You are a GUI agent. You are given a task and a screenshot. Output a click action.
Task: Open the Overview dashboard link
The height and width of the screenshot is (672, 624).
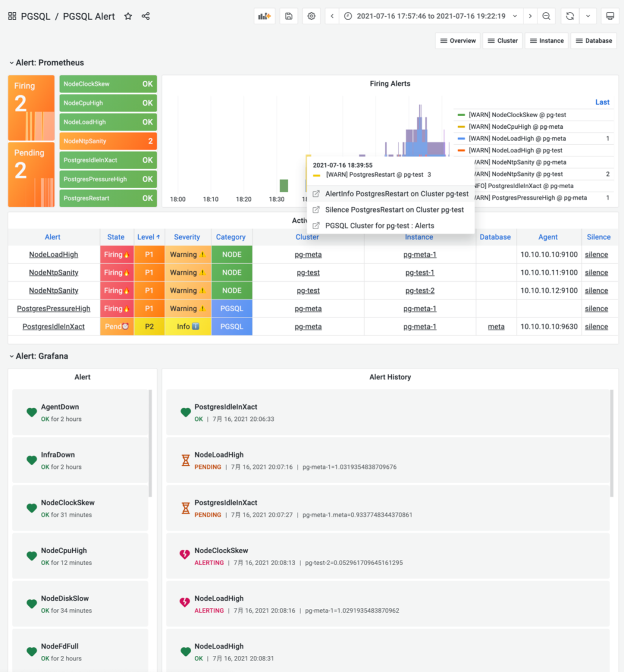(458, 41)
